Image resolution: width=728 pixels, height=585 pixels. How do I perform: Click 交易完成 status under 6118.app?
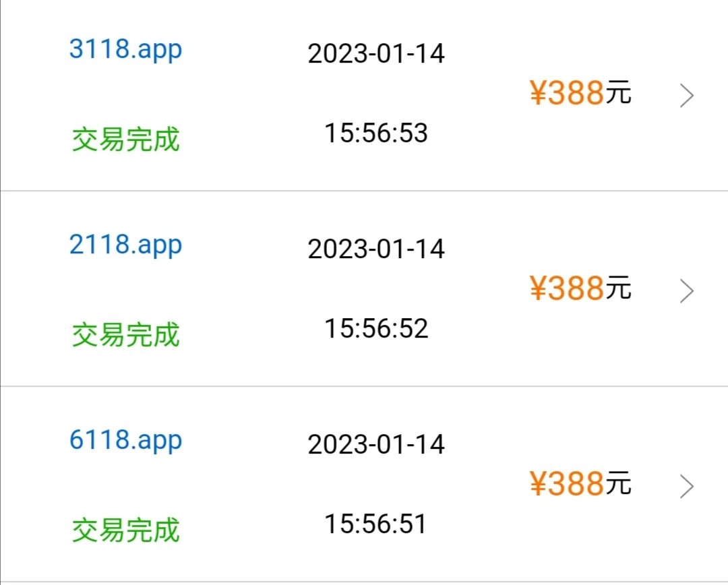coord(126,530)
